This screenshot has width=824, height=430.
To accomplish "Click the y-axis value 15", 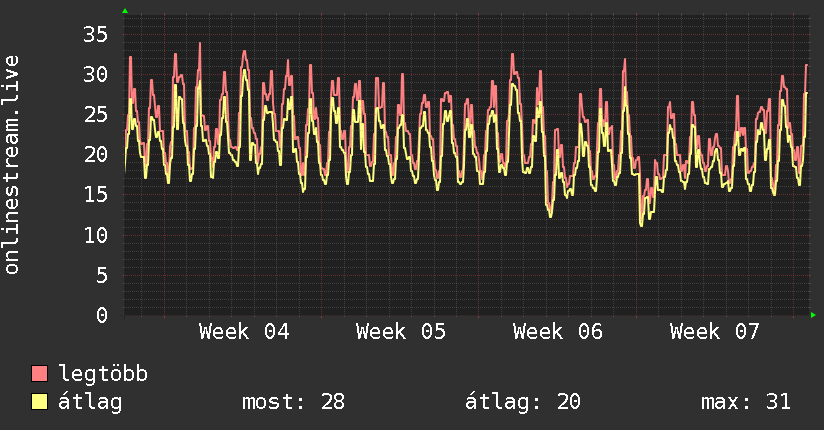I will [96, 195].
